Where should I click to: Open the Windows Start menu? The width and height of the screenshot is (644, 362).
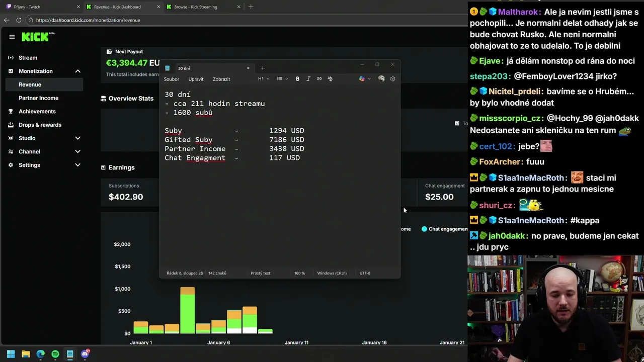coord(11,354)
